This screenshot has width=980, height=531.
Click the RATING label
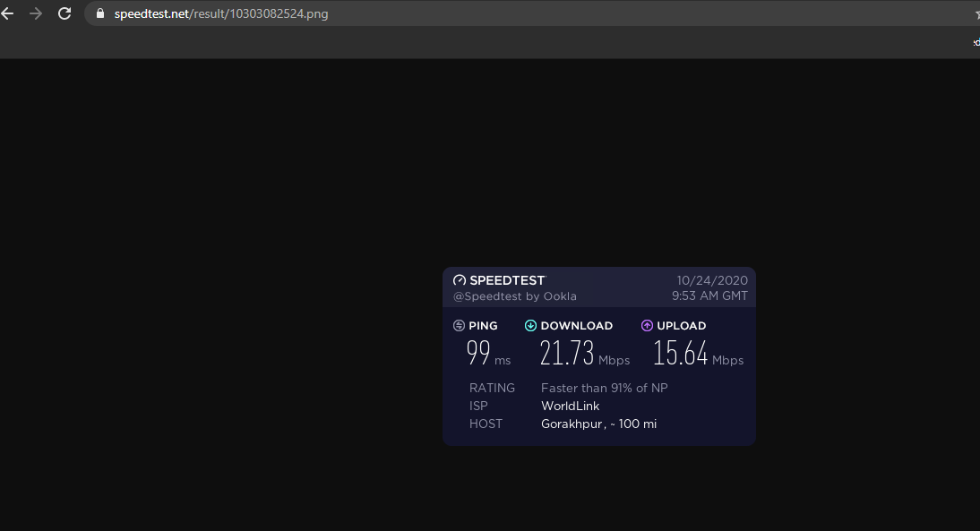click(x=492, y=388)
